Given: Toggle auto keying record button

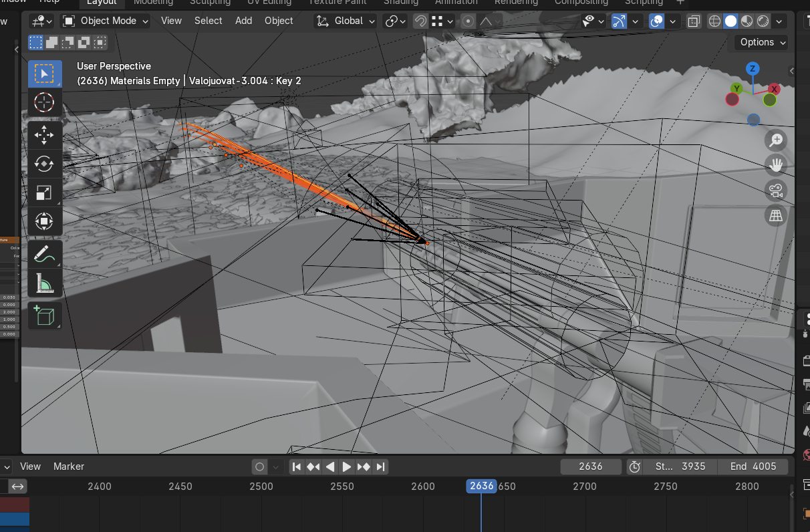Looking at the screenshot, I should click(259, 467).
